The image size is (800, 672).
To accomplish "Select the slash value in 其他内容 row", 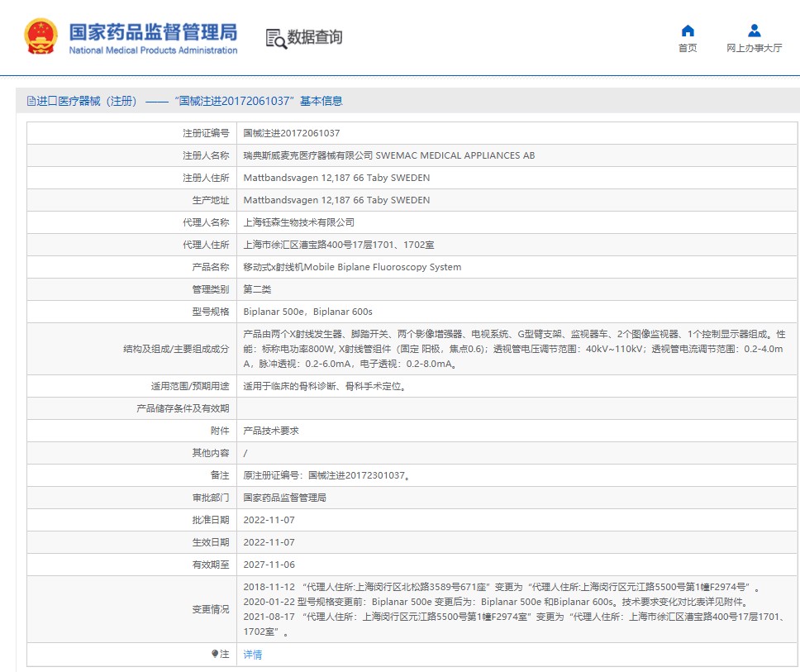I will 245,453.
